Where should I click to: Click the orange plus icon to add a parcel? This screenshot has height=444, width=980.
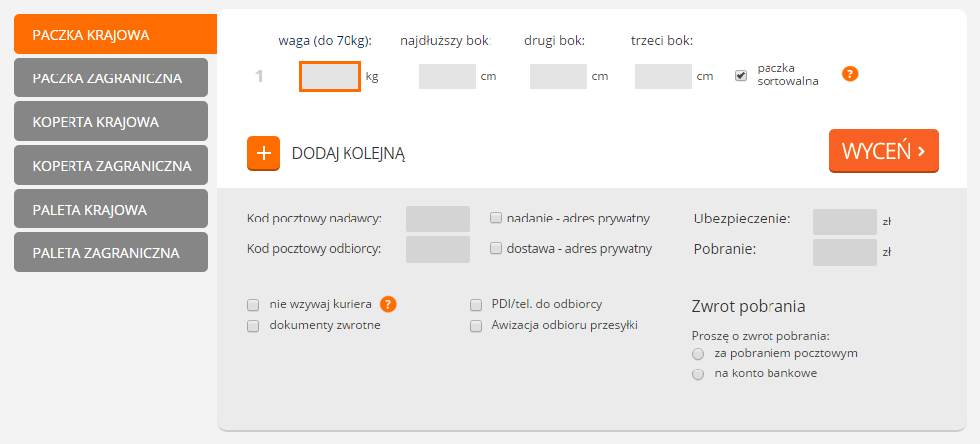(263, 153)
